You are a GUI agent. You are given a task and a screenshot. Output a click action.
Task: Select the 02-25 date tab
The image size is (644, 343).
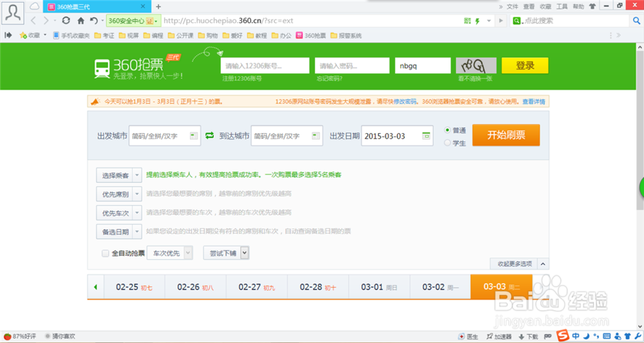135,287
